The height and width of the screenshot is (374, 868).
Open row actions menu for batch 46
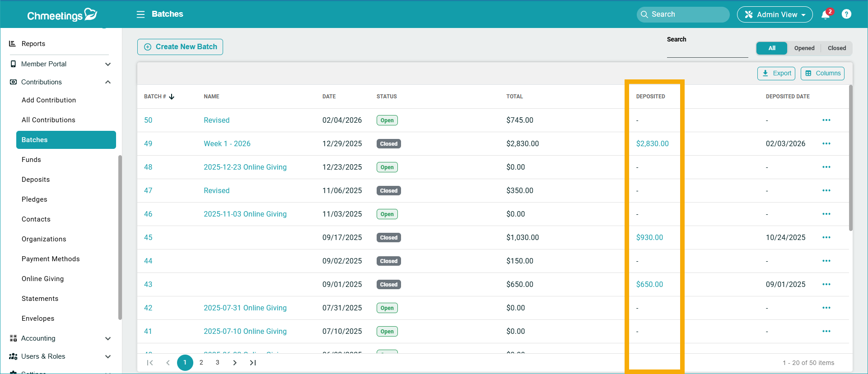click(826, 214)
